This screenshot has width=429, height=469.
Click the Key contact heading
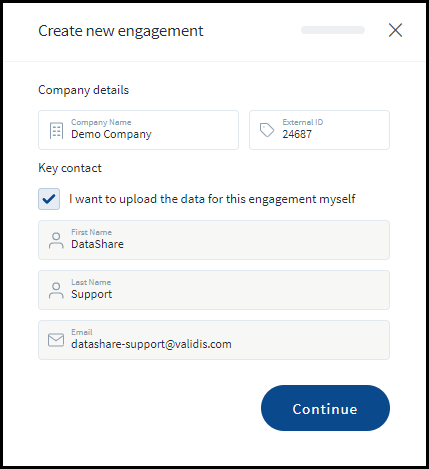[x=70, y=168]
